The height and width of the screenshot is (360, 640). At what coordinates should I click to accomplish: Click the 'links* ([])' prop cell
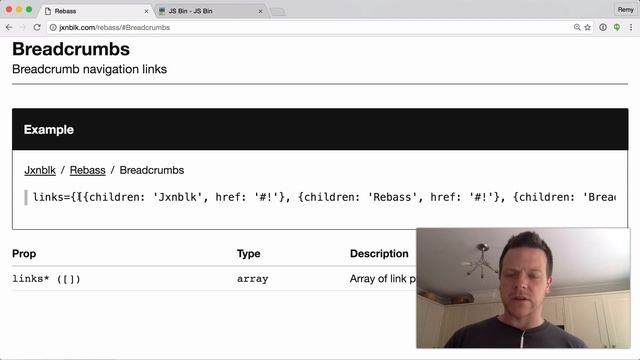coord(46,279)
